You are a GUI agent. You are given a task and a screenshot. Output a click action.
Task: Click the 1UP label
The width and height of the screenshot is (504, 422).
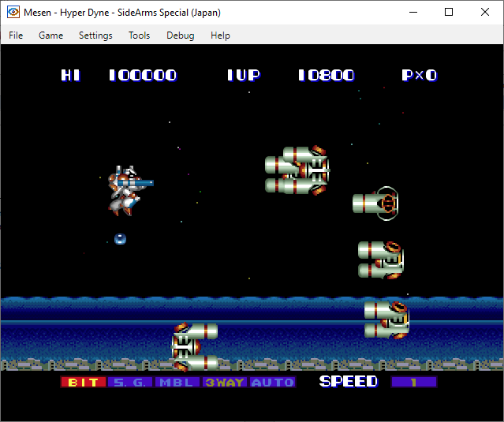(x=243, y=76)
